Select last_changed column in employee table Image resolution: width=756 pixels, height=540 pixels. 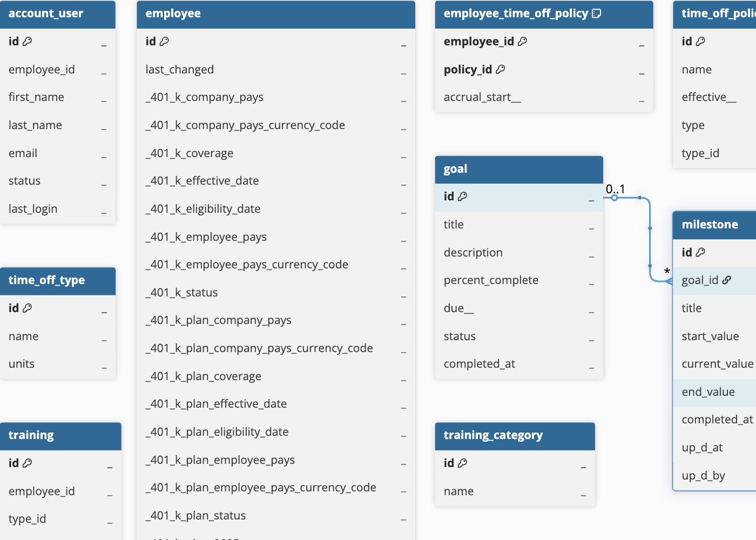tap(276, 70)
